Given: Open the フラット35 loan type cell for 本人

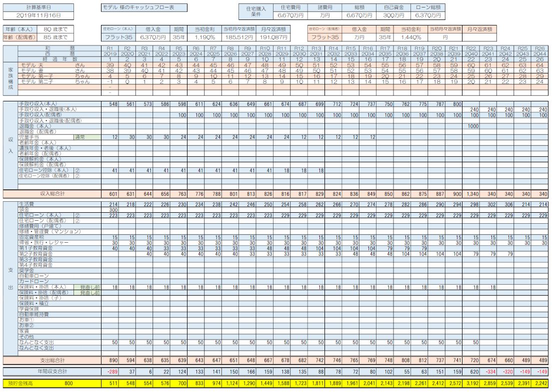Looking at the screenshot, I should coord(118,37).
